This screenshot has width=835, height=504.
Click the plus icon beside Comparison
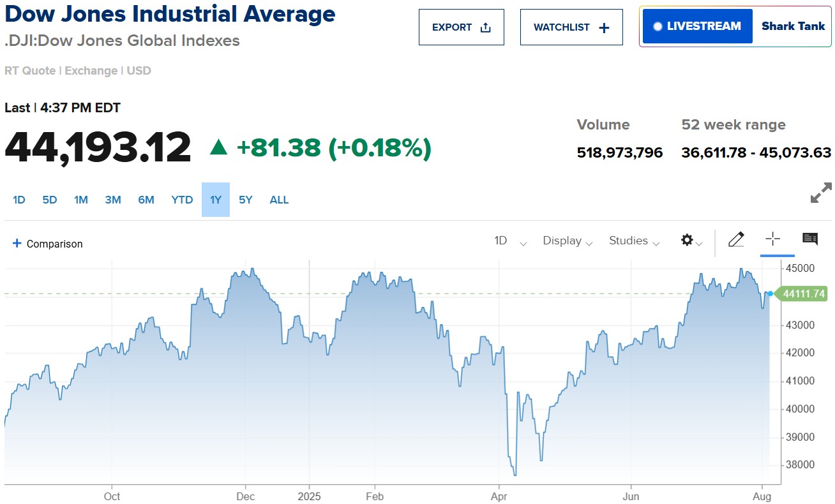pyautogui.click(x=17, y=243)
